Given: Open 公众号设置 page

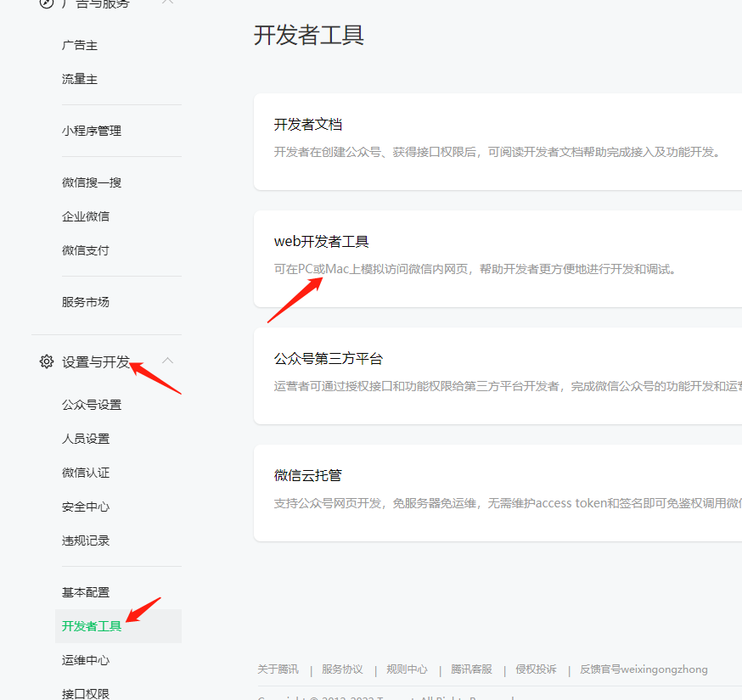Looking at the screenshot, I should [92, 405].
